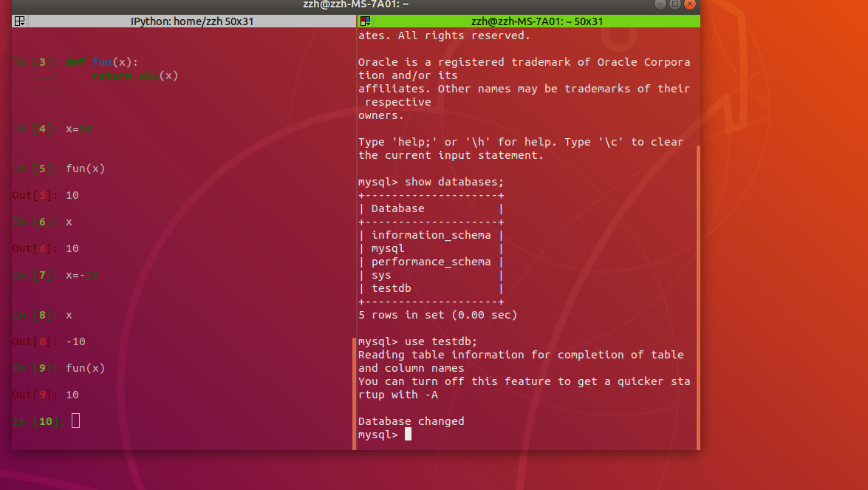The width and height of the screenshot is (868, 490).
Task: Click the 'In [9]: fun(x)' line
Action: click(x=58, y=368)
